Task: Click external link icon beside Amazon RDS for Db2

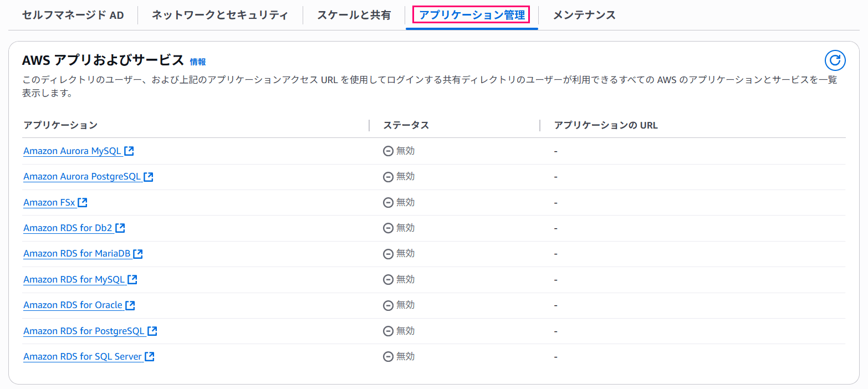Action: (120, 228)
